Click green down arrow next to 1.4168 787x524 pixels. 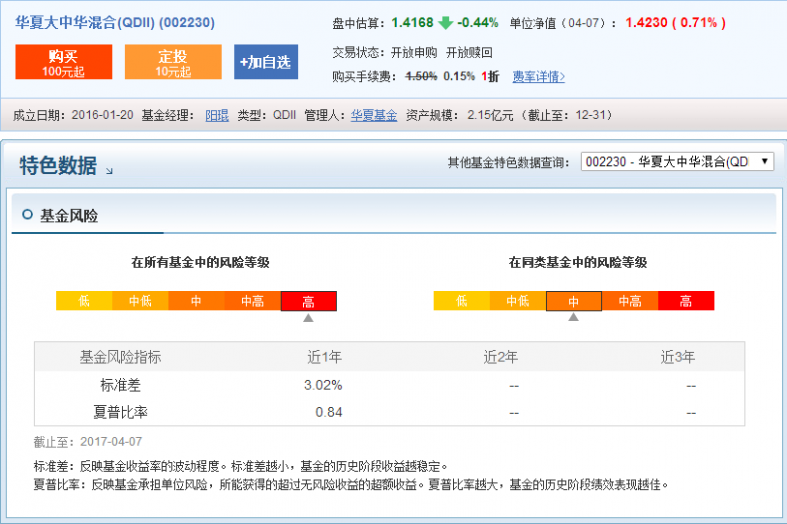tap(445, 23)
